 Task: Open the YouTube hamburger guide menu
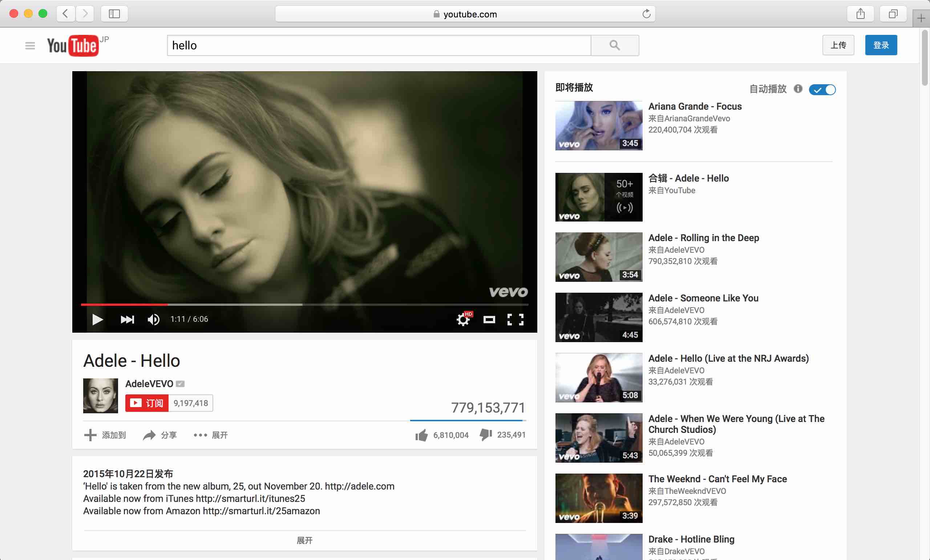pyautogui.click(x=30, y=46)
